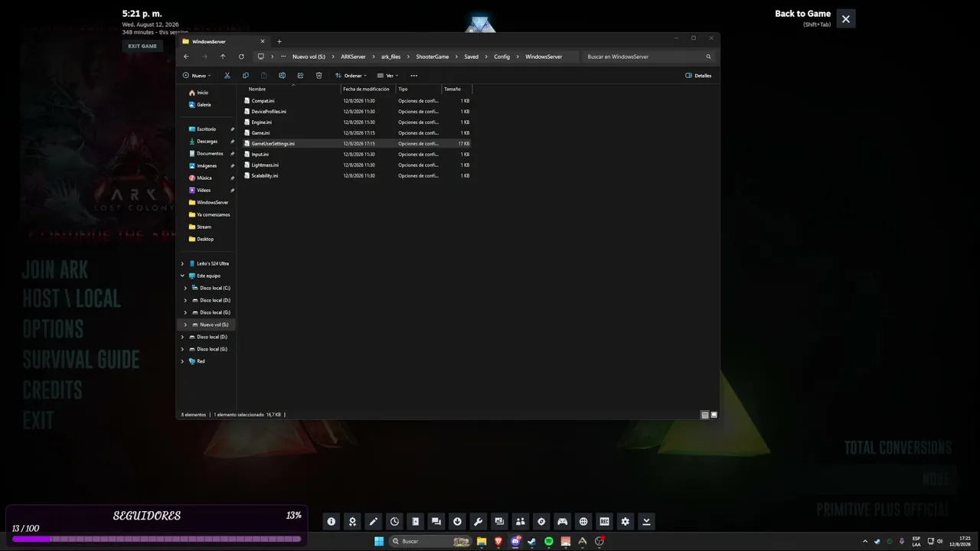Open the Nuevo dropdown in Explorer
The height and width of the screenshot is (551, 980).
click(197, 76)
